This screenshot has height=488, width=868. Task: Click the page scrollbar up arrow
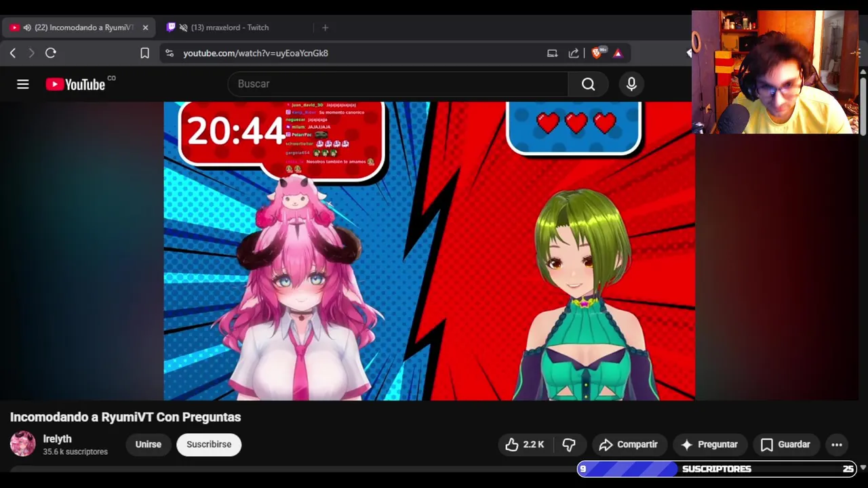863,72
